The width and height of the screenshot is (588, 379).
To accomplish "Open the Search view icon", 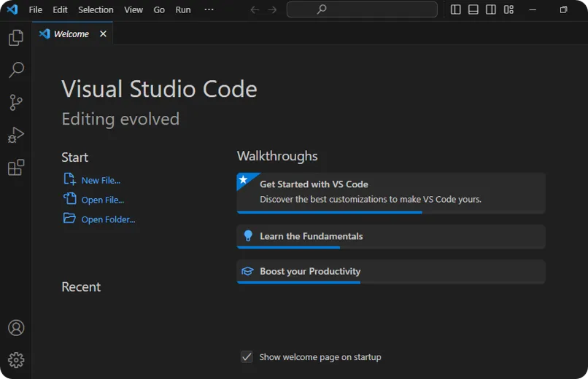I will pos(16,70).
